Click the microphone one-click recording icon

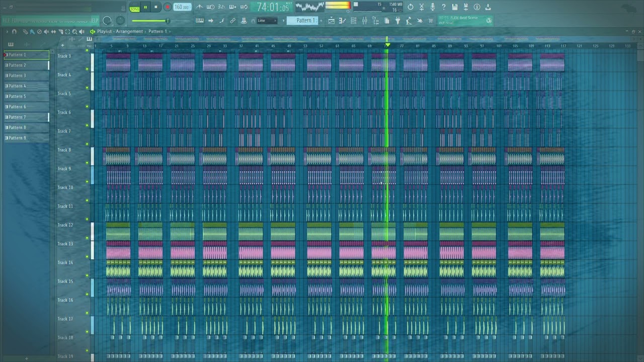pyautogui.click(x=433, y=7)
